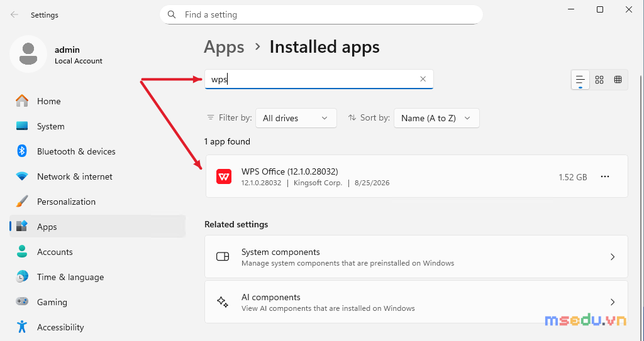Click the 8/25/2026 install date
The image size is (644, 341).
372,183
